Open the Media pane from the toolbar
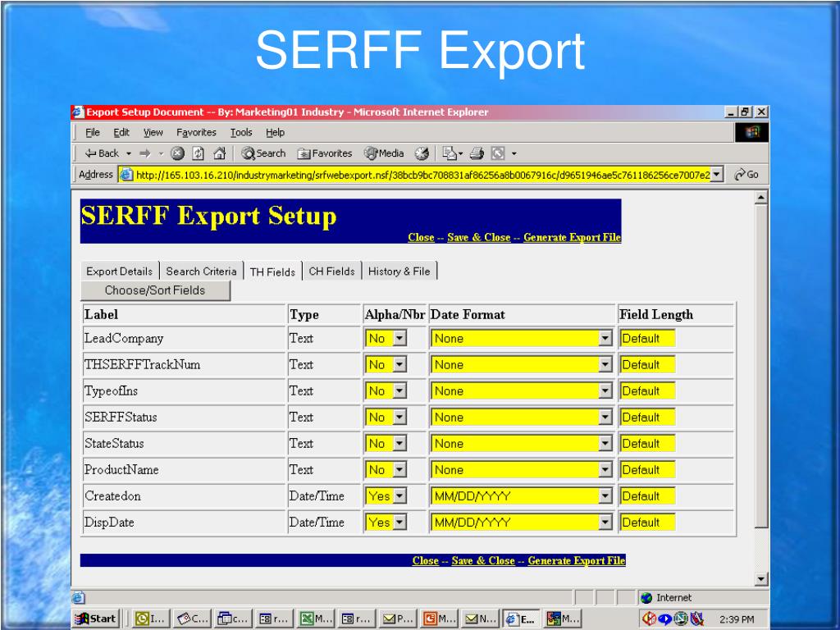 click(384, 153)
